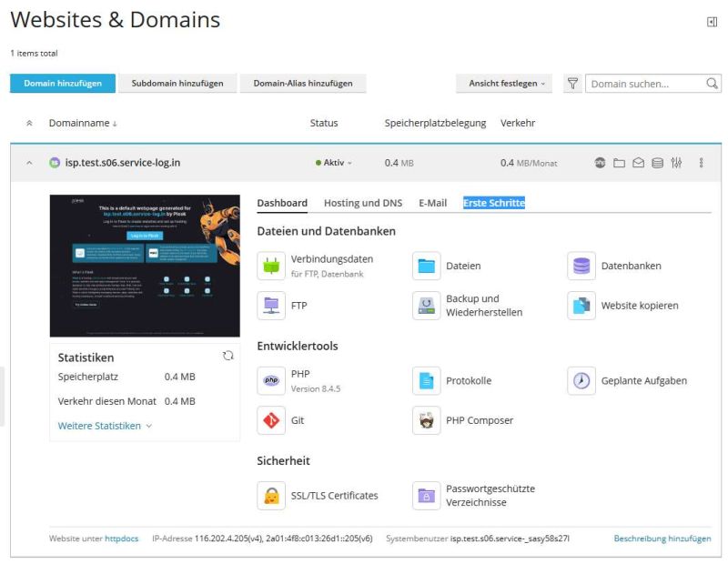Click the round dark badge icon in the domain row
This screenshot has width=728, height=564.
(x=600, y=163)
